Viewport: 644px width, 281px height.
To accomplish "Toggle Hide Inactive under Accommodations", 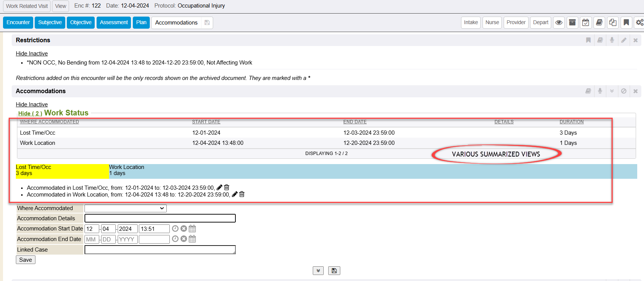I will (32, 104).
